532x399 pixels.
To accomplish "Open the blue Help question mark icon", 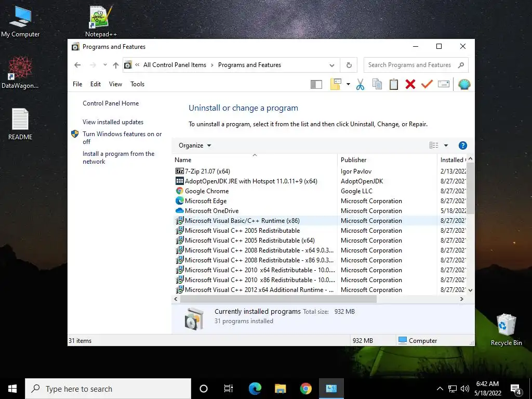I will point(462,145).
